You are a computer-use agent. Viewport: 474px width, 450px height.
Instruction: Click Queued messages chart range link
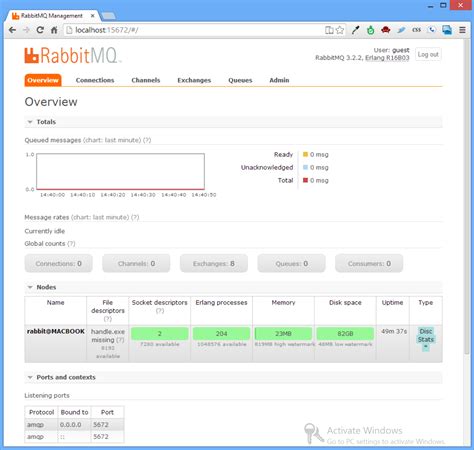[112, 140]
